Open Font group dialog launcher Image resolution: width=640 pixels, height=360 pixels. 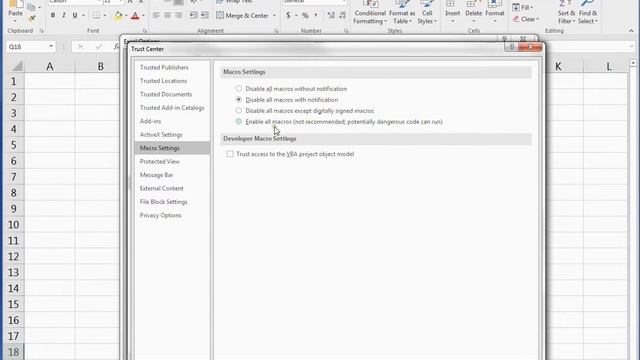[144, 31]
